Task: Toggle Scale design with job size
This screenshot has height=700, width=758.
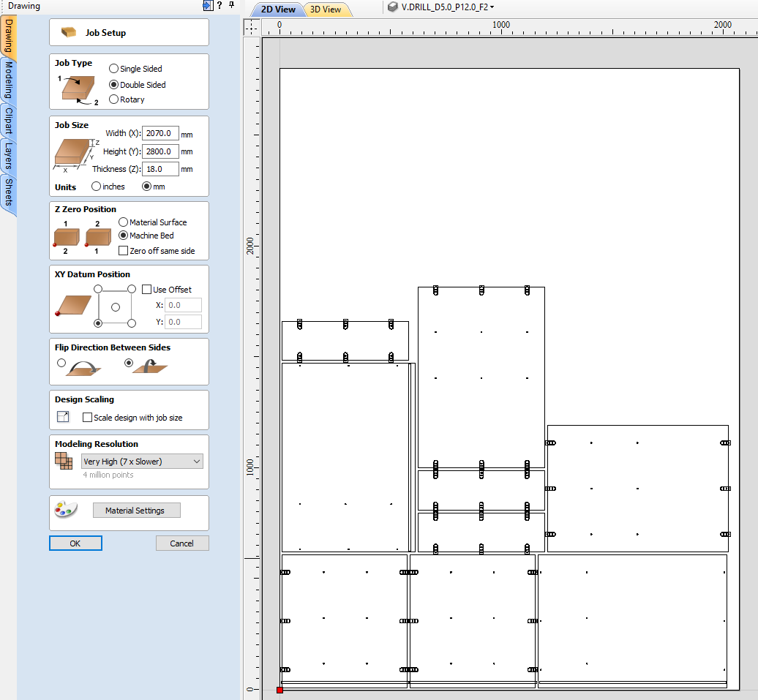Action: [x=88, y=418]
